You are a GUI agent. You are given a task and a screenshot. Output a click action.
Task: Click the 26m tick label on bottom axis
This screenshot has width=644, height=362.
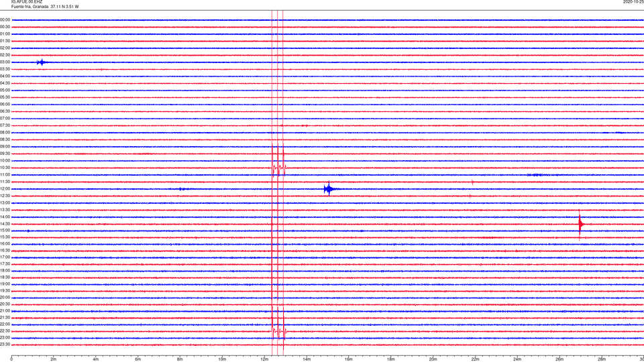coord(559,359)
